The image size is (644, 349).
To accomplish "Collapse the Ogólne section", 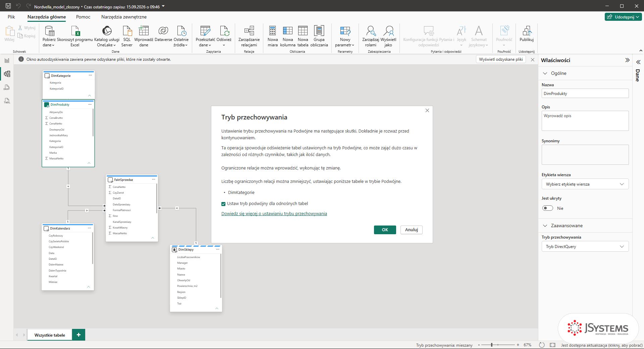I will (545, 73).
